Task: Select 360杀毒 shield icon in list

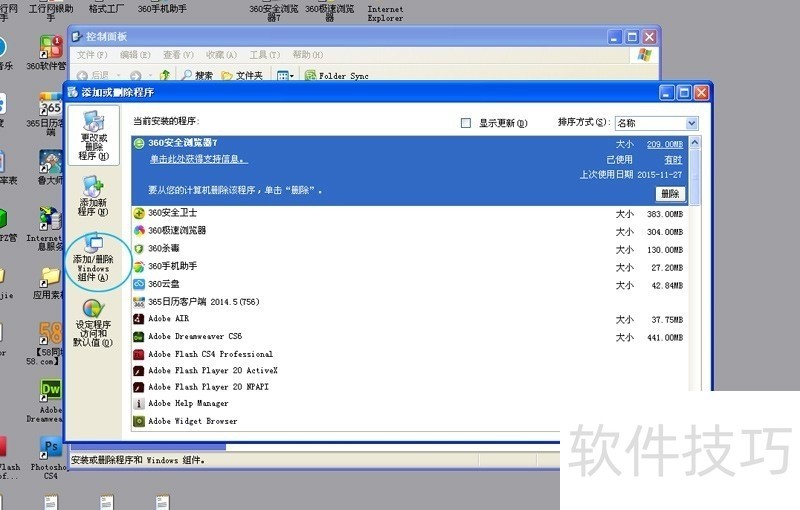Action: pos(139,248)
